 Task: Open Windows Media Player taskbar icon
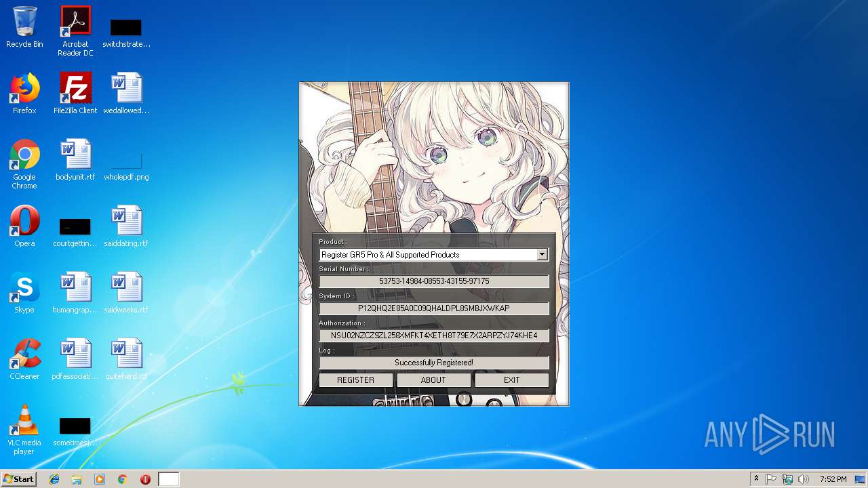coord(100,479)
